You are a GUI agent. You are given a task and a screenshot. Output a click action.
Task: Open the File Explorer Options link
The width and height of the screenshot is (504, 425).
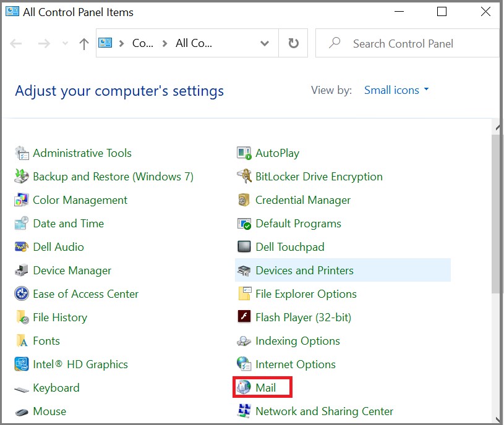(x=306, y=294)
